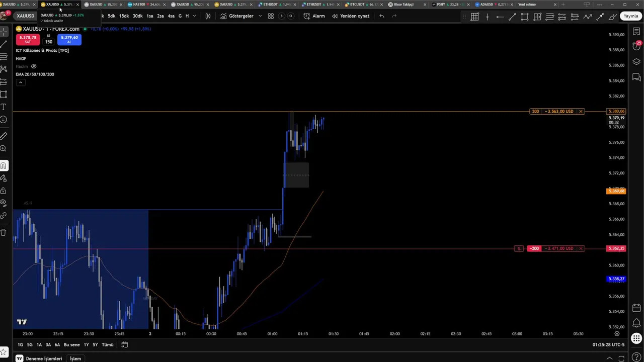Select the Tümü date range

(x=107, y=345)
